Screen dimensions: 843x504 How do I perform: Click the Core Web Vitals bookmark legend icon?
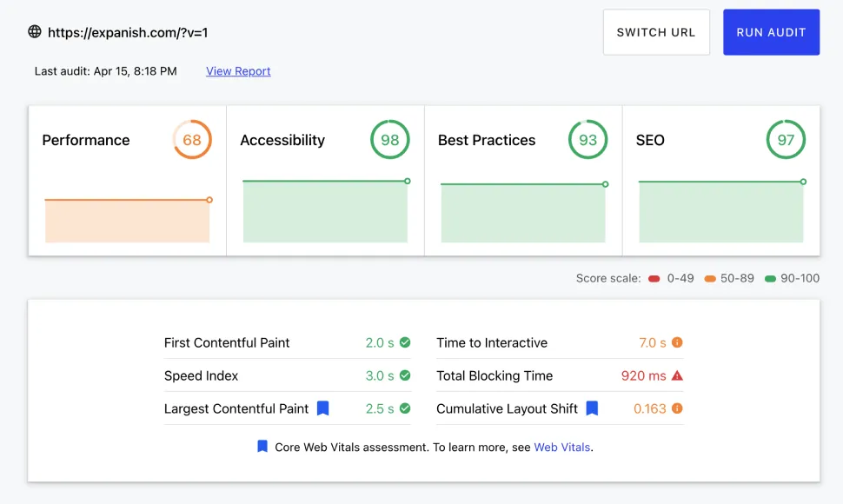coord(262,447)
